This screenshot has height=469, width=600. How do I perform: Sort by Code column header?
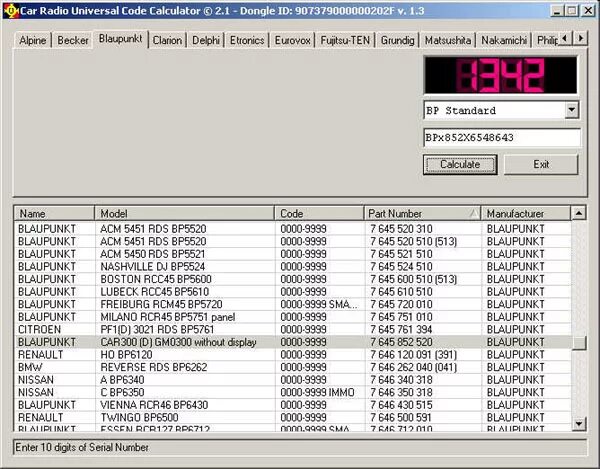pyautogui.click(x=319, y=213)
